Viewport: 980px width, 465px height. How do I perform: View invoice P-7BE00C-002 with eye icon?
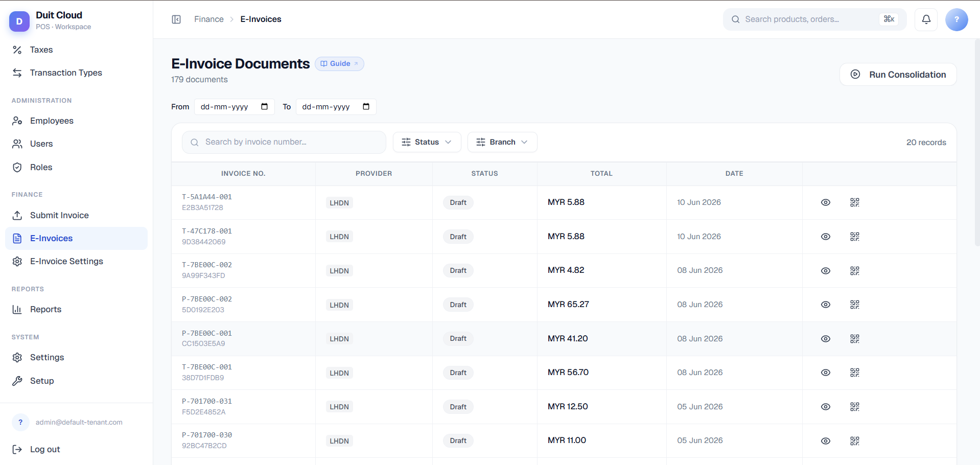(x=826, y=305)
